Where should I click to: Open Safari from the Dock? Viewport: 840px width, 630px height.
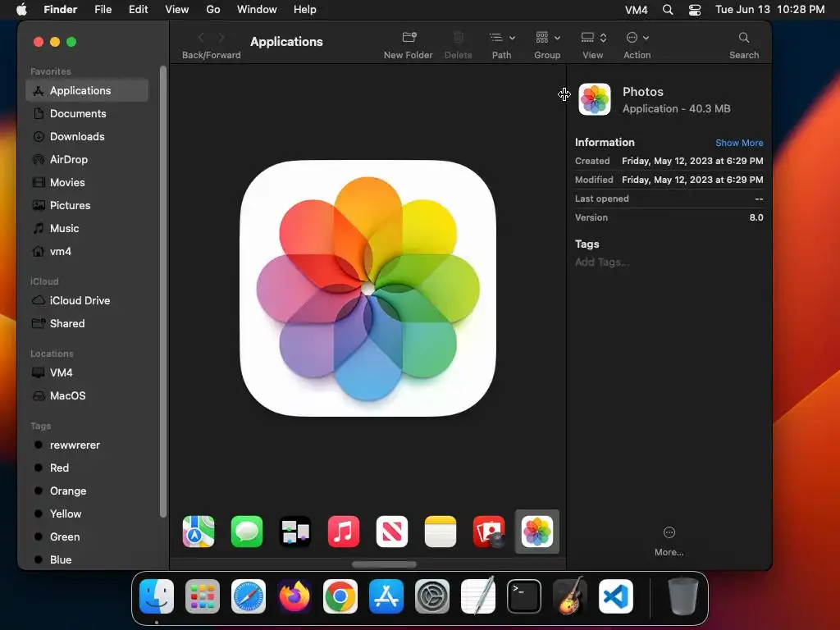click(x=249, y=596)
